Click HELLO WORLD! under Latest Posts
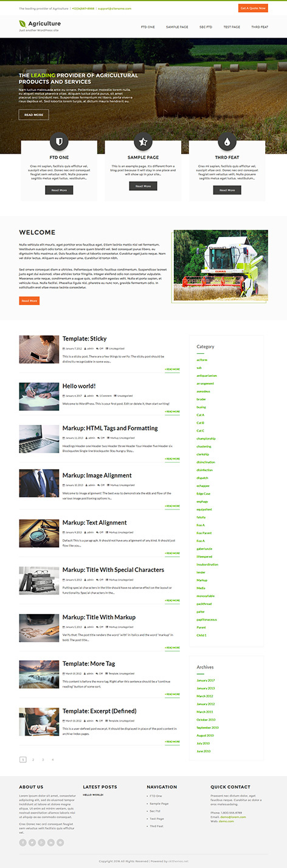 [93, 794]
